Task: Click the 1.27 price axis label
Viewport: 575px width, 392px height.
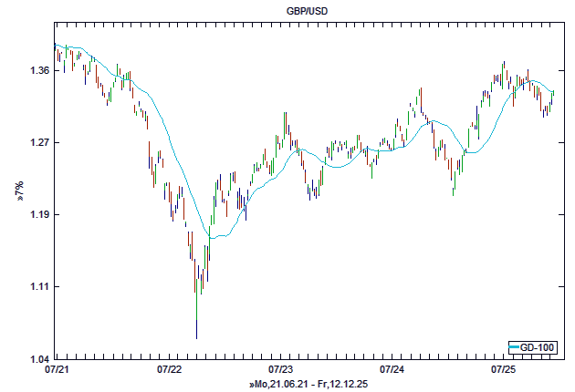Action: click(38, 142)
